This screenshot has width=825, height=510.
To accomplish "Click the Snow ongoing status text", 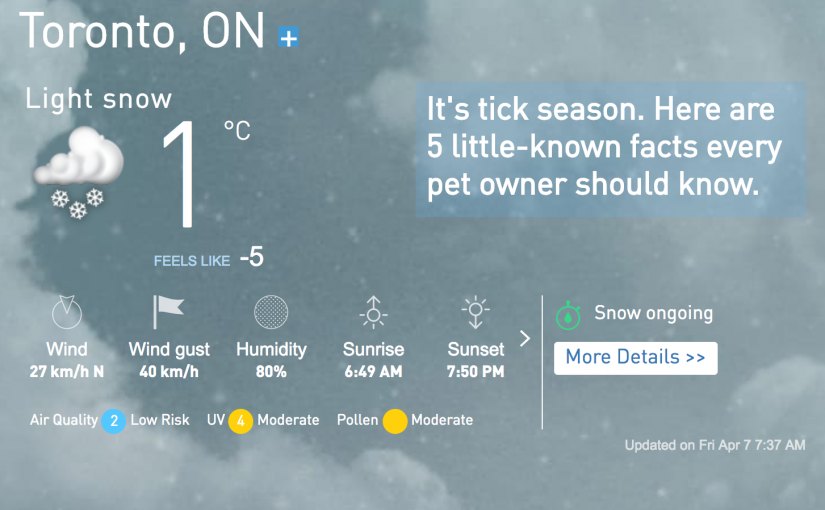I will [653, 313].
